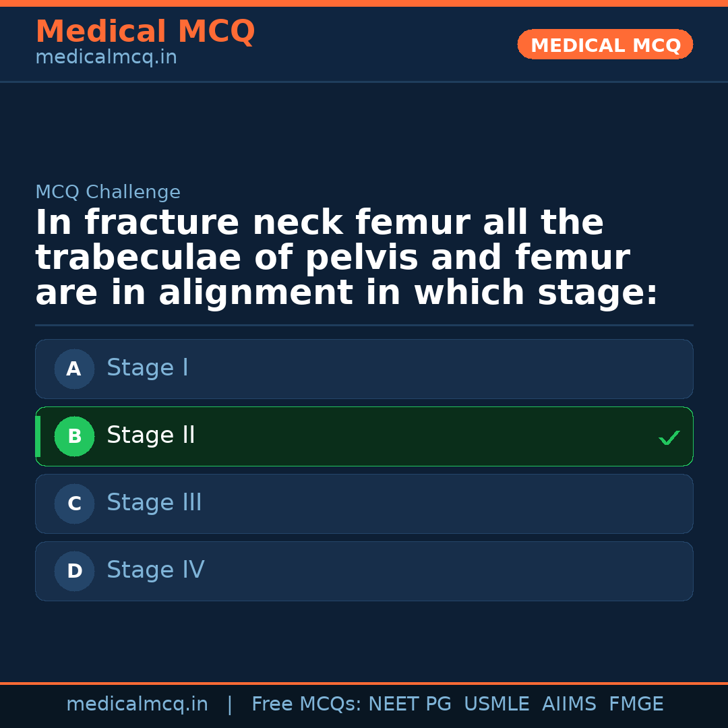Click the medicalmcq.in link below the logo

coord(106,57)
